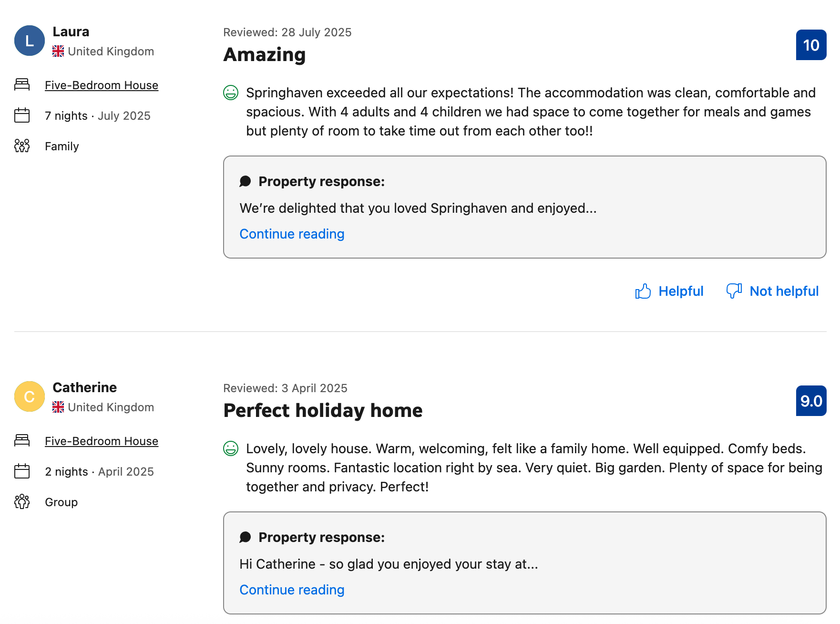
Task: Click the 10 score badge
Action: point(811,45)
